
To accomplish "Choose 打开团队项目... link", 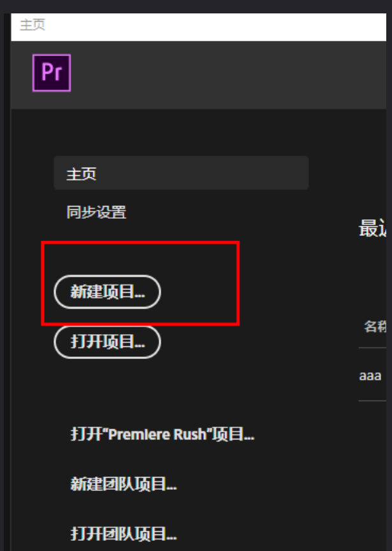I will pyautogui.click(x=123, y=534).
